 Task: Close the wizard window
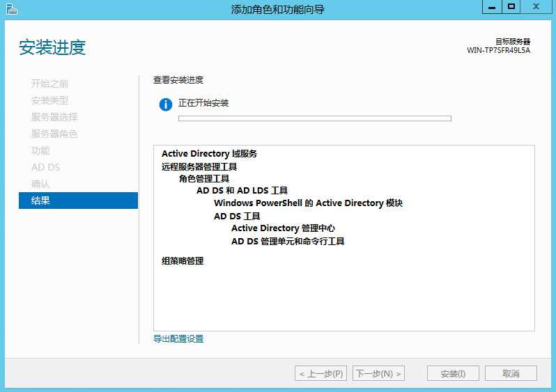point(536,7)
